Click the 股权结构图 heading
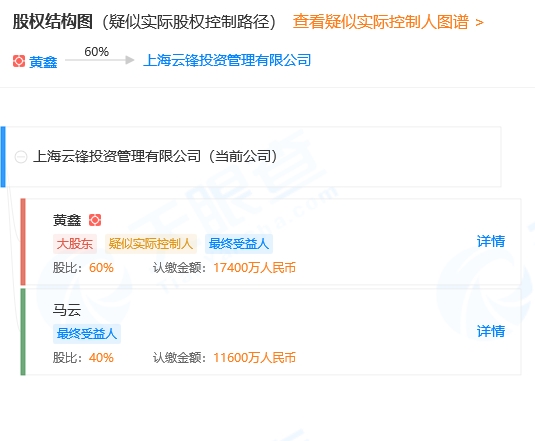This screenshot has height=441, width=535. coord(53,22)
